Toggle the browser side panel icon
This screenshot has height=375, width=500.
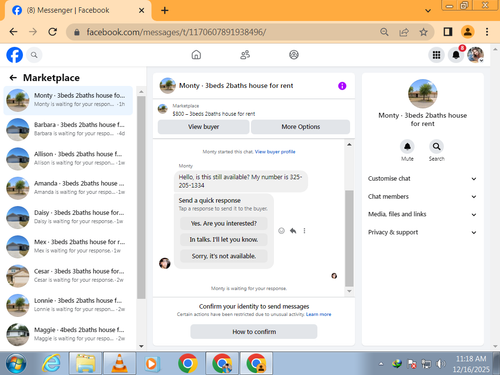click(448, 32)
